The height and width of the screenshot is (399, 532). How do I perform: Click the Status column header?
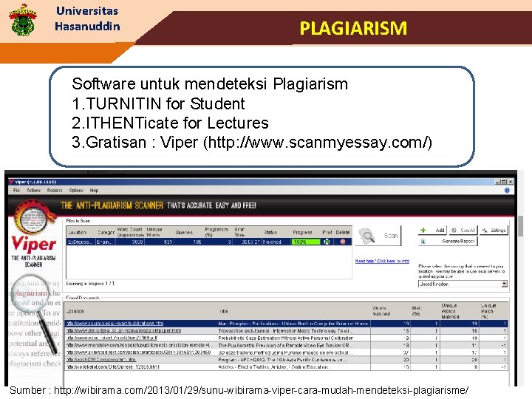tap(270, 233)
